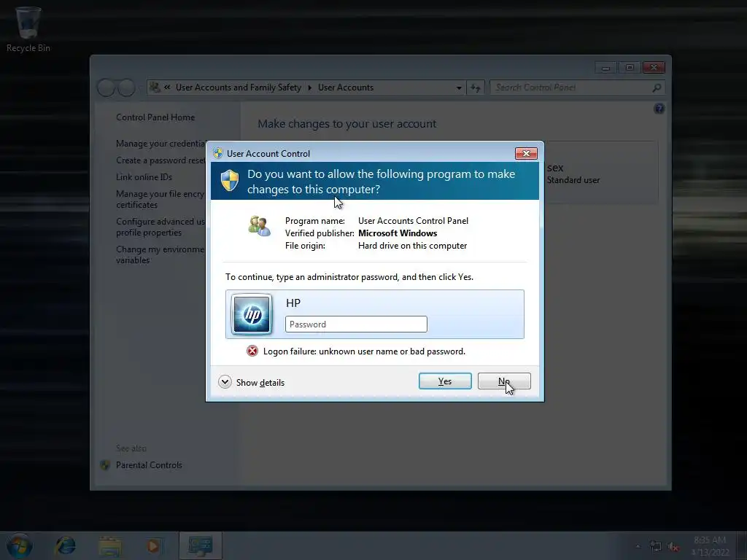The width and height of the screenshot is (747, 560).
Task: Open address bar history dropdown arrow
Action: (459, 87)
